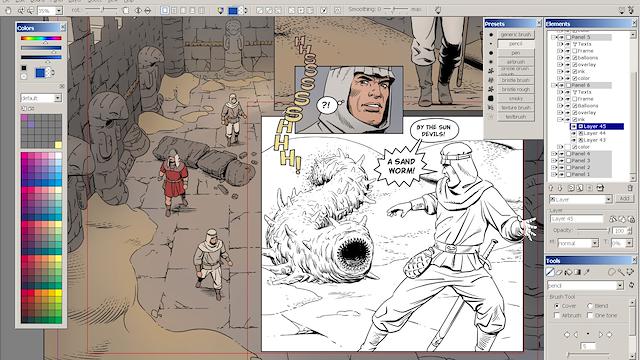Toggle visibility of Layer 44
The image size is (640, 360).
tap(574, 133)
